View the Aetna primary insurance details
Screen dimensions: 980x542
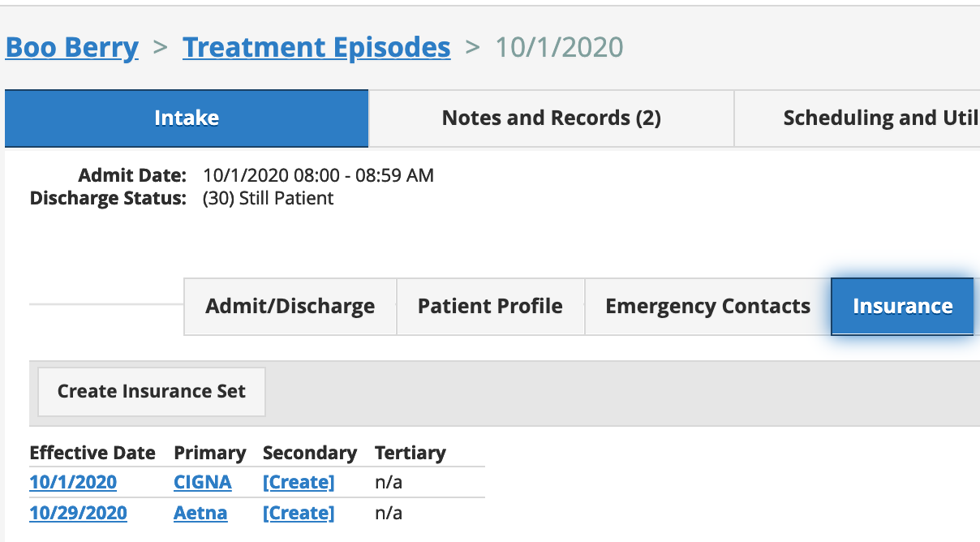tap(200, 513)
